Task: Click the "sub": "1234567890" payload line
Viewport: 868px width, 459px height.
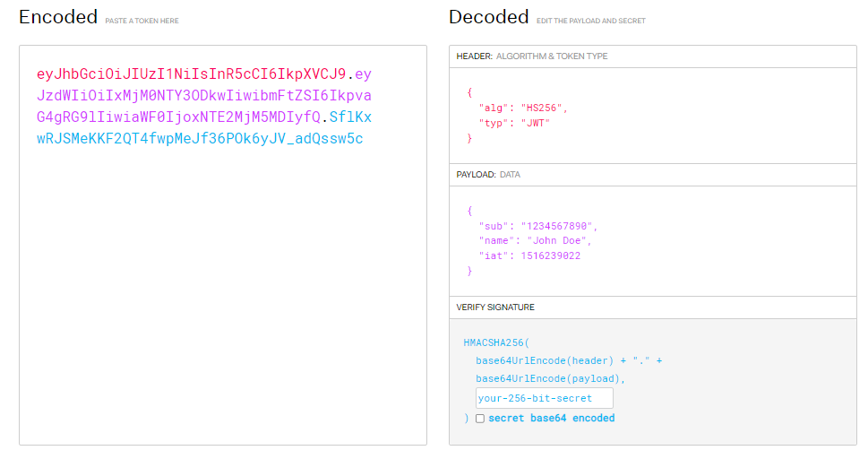Action: pyautogui.click(x=538, y=226)
